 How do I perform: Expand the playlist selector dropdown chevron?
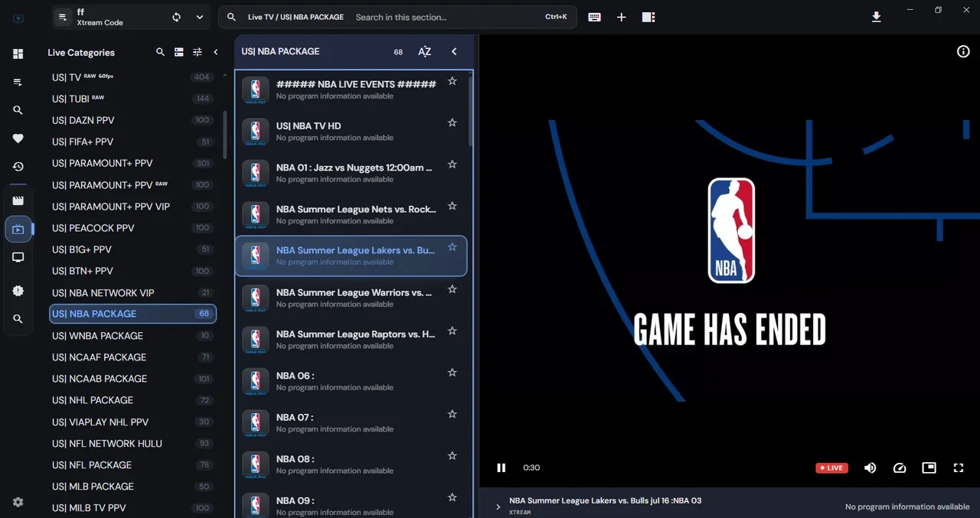(199, 17)
